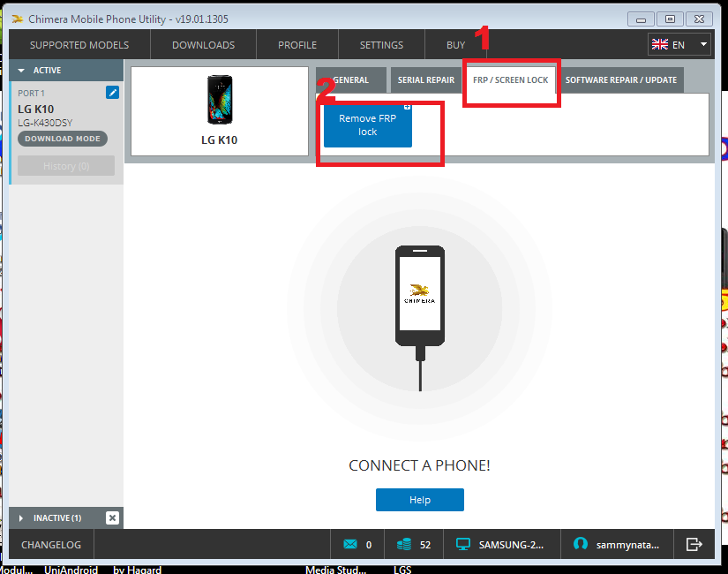Click the connect phone illustration
Viewport: 728px width, 574px height.
pos(420,318)
